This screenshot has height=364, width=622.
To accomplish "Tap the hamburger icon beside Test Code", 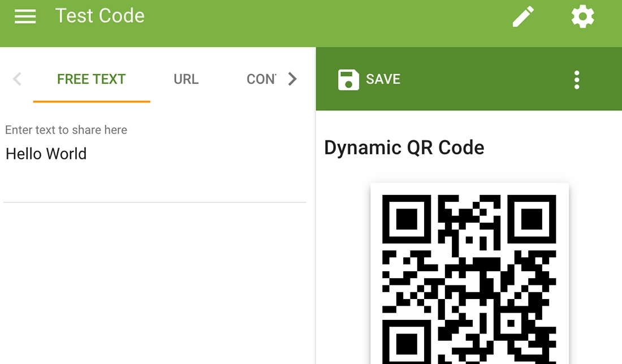I will pos(25,16).
